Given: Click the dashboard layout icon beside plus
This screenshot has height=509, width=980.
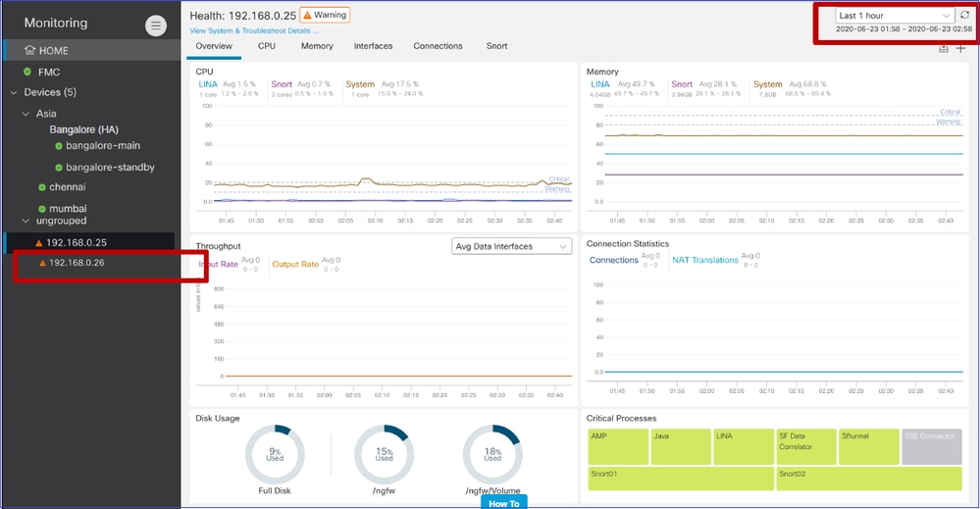Looking at the screenshot, I should [x=944, y=49].
